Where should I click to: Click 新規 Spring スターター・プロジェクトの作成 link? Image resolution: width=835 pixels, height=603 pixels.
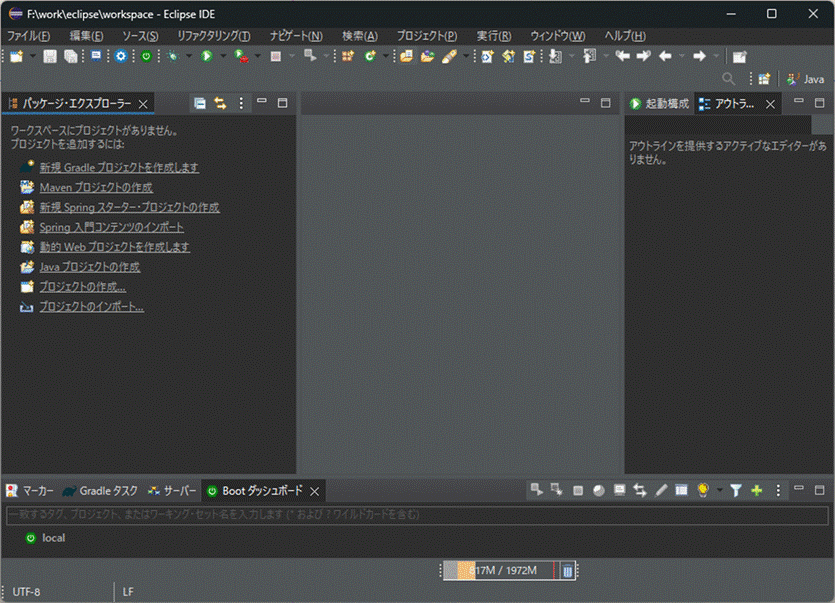[130, 207]
